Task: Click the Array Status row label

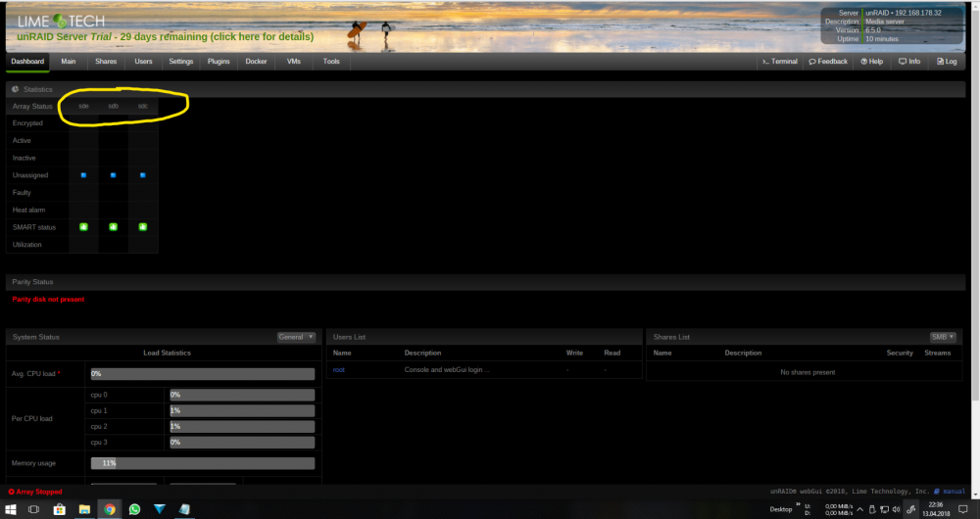Action: tap(32, 106)
